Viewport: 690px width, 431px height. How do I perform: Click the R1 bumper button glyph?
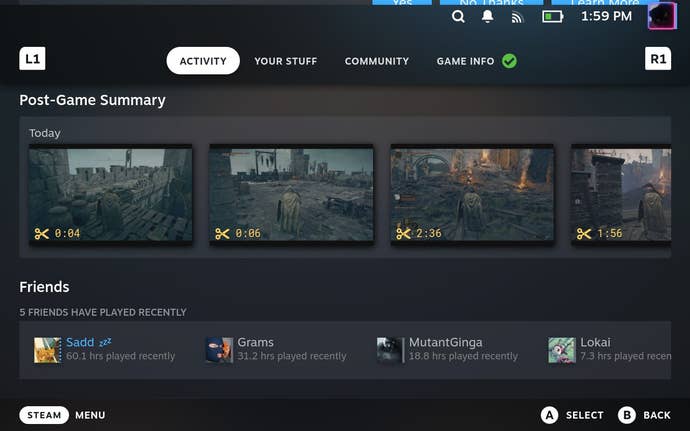658,59
